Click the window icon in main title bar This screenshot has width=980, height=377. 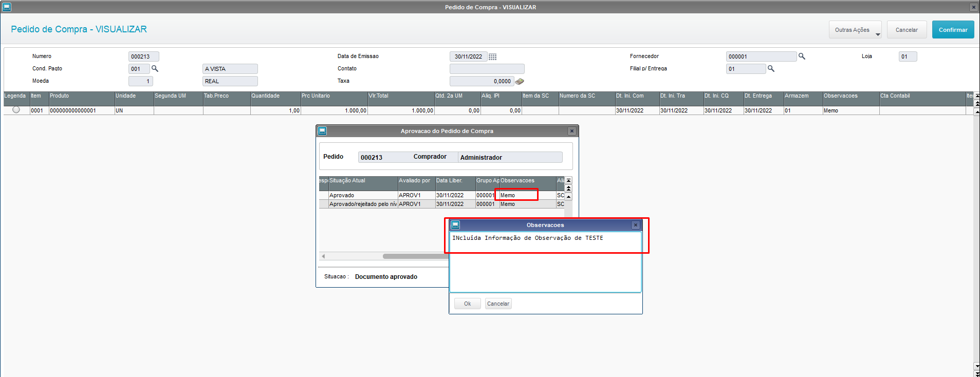[x=7, y=7]
